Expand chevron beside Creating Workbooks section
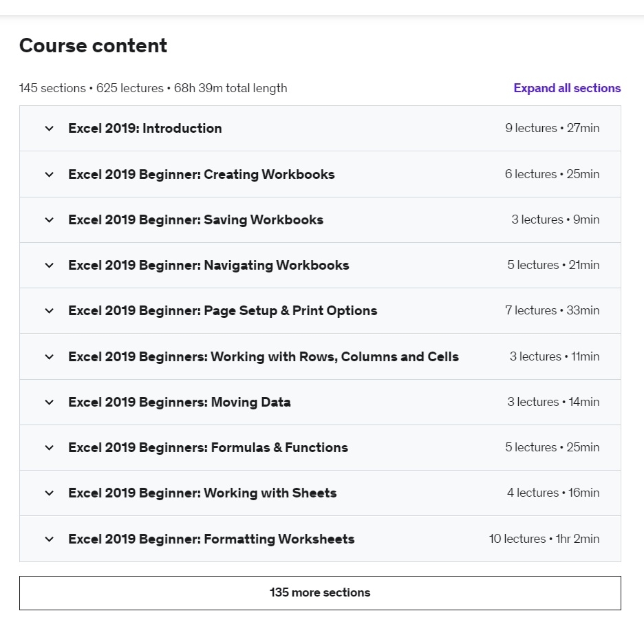The width and height of the screenshot is (644, 644). coord(49,175)
